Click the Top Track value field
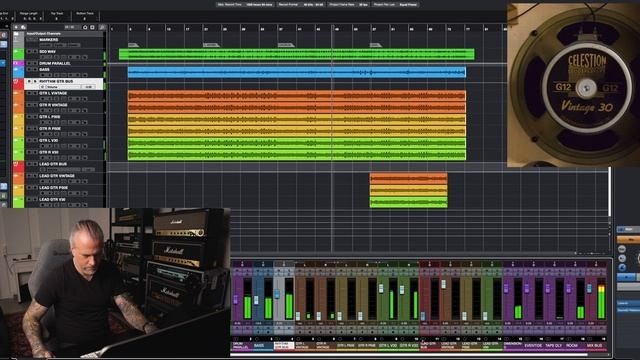Screen dimensions: 640x360 [x=56, y=18]
